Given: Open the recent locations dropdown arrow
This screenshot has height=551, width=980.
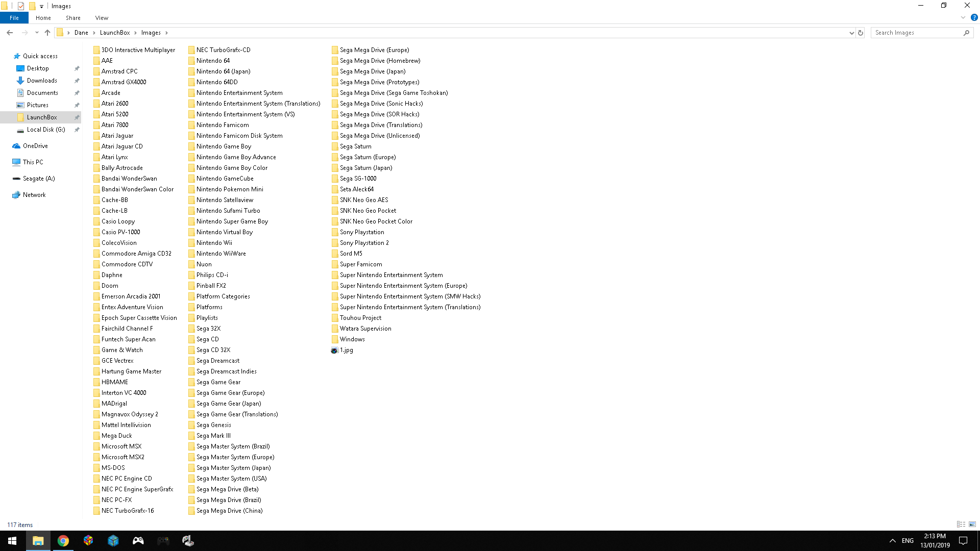Looking at the screenshot, I should [x=37, y=33].
